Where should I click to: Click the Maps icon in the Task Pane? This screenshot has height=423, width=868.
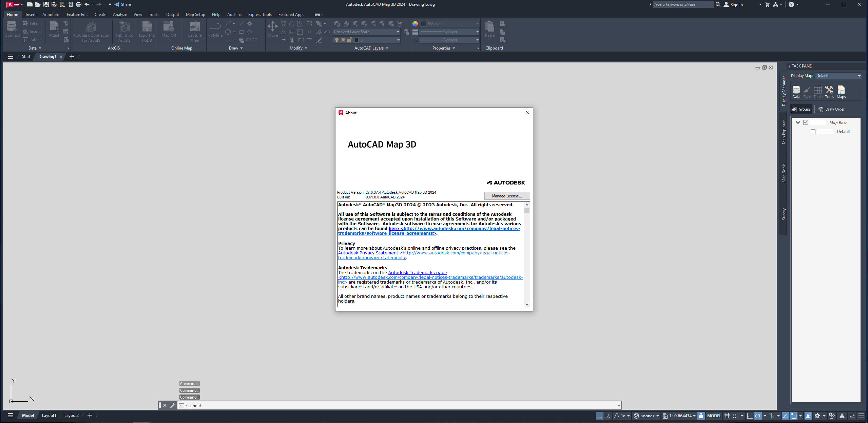click(x=841, y=90)
